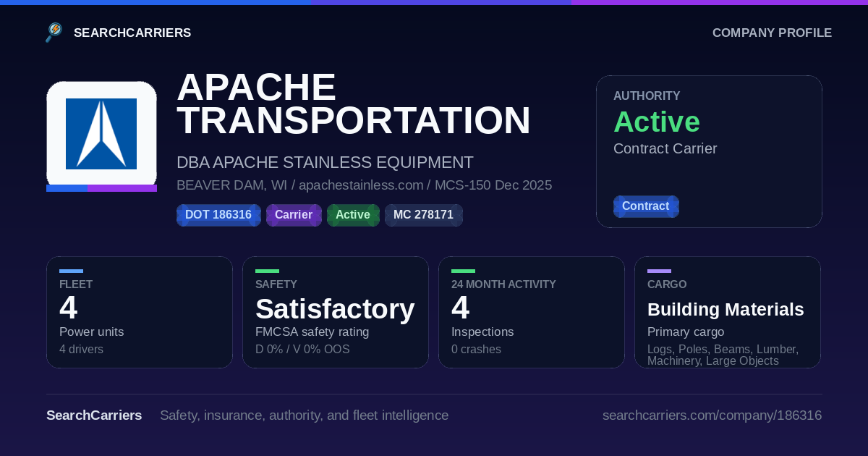This screenshot has height=456, width=868.
Task: Click the green Active authority status text
Action: click(x=657, y=122)
